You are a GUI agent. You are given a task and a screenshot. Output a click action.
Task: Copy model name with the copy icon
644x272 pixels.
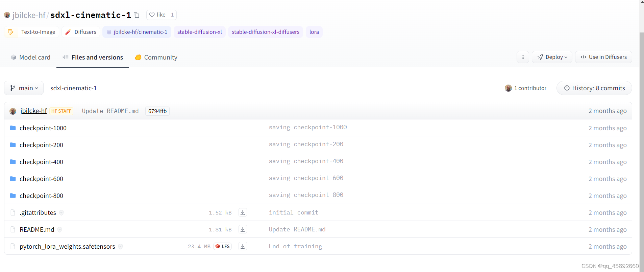[137, 15]
